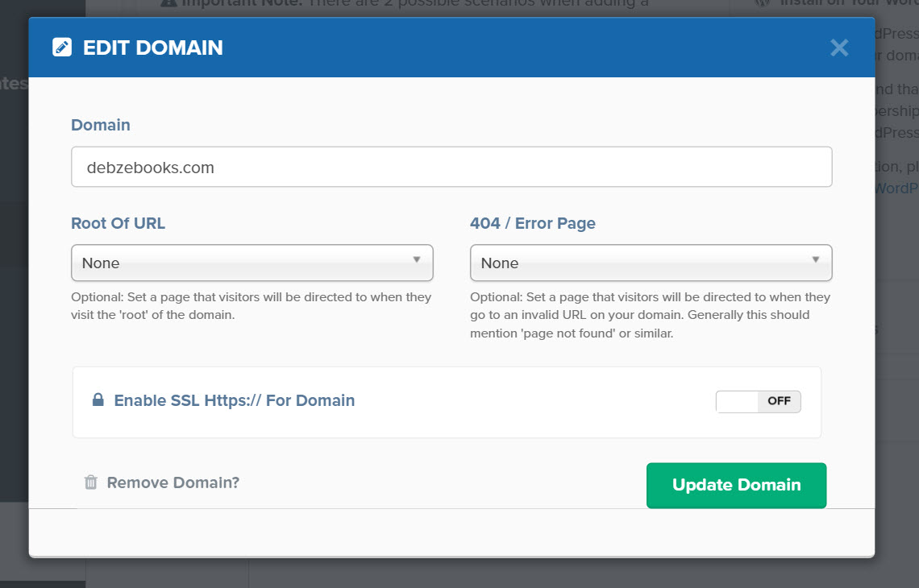Click the help text under Root Of URL

(x=252, y=306)
